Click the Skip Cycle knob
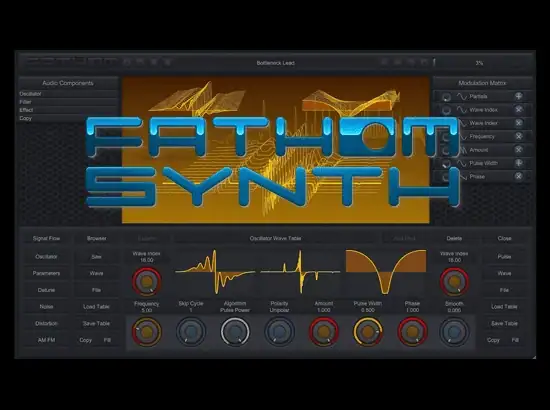The image size is (550, 410). (191, 331)
